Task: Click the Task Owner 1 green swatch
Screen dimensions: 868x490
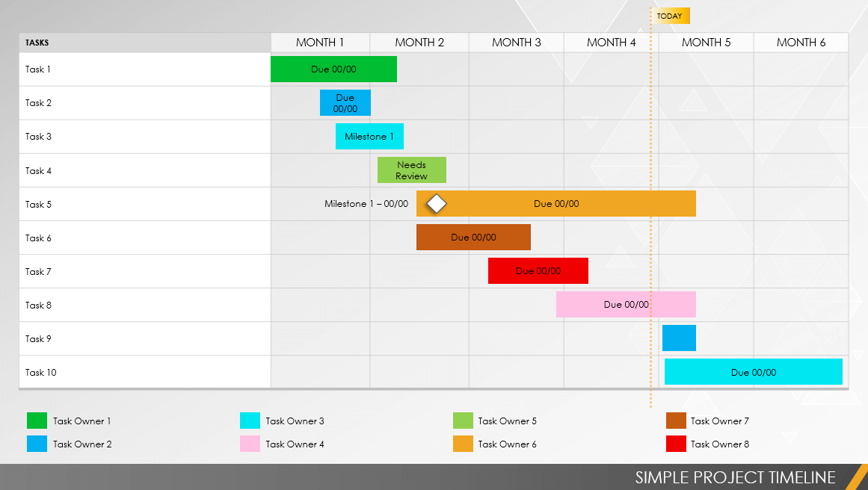Action: click(x=37, y=421)
